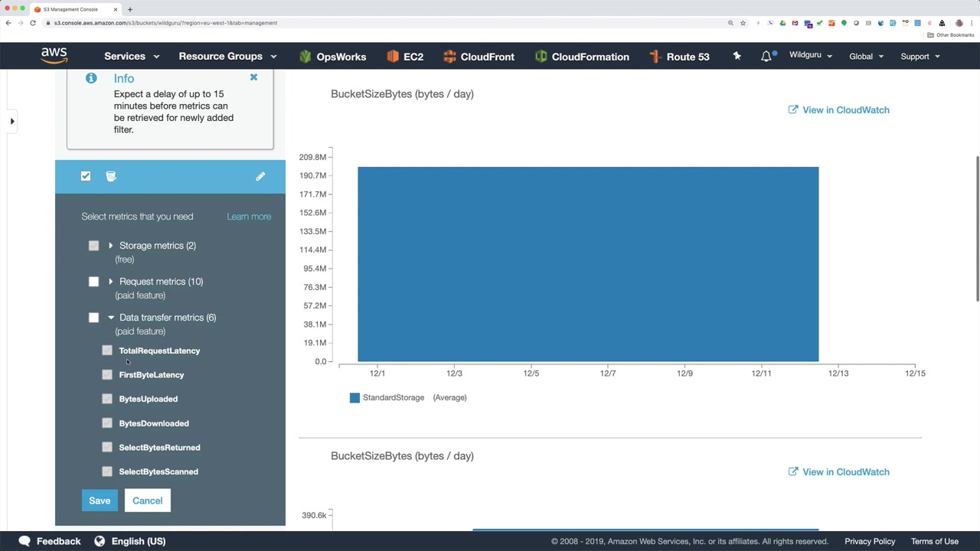Click the bucket icon in filter header
Viewport: 980px width, 551px height.
point(111,177)
